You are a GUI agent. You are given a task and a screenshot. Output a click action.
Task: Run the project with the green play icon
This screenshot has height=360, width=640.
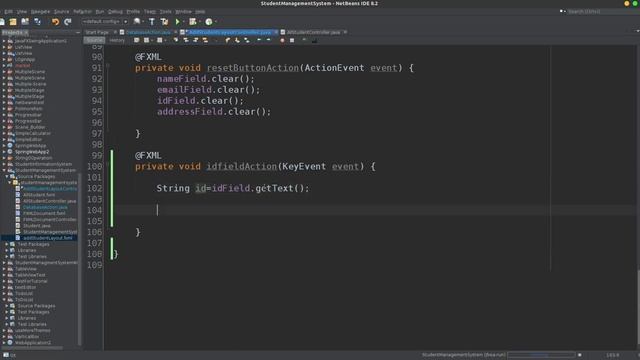pyautogui.click(x=178, y=22)
